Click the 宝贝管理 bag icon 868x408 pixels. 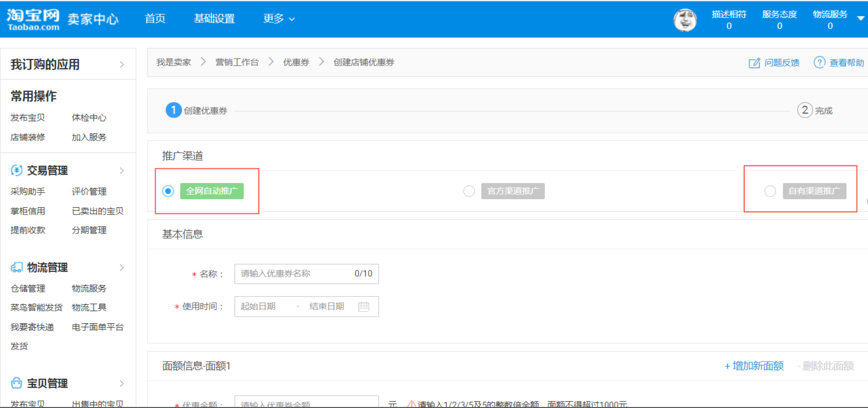16,383
